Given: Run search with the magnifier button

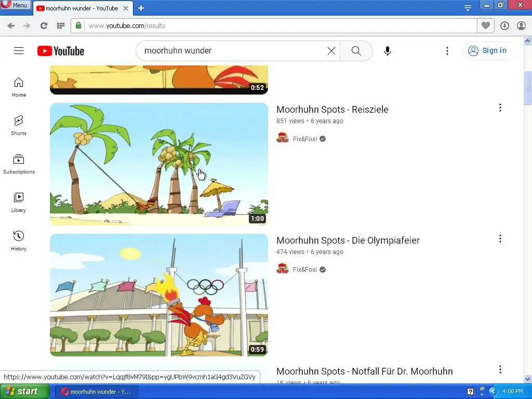Looking at the screenshot, I should [x=356, y=51].
